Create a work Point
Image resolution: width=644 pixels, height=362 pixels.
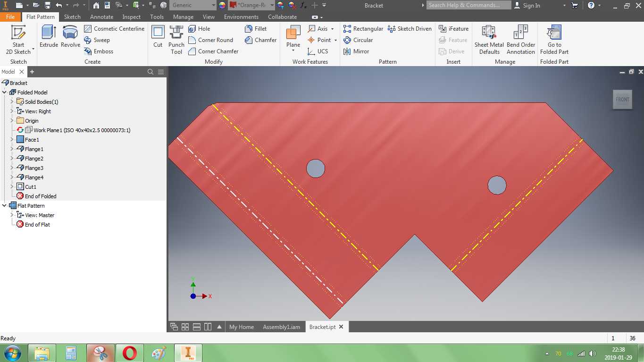[319, 40]
